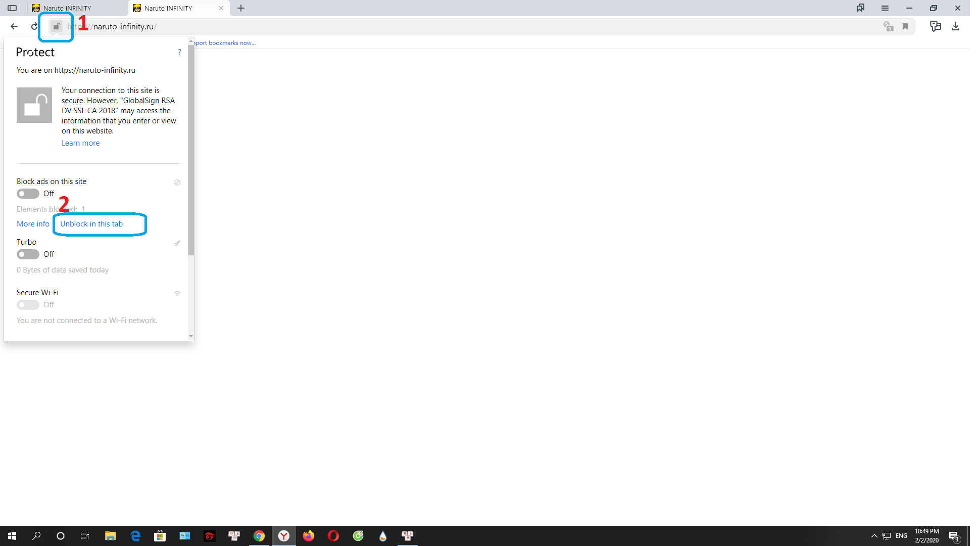
Task: Open the side panel icon
Action: pyautogui.click(x=12, y=8)
